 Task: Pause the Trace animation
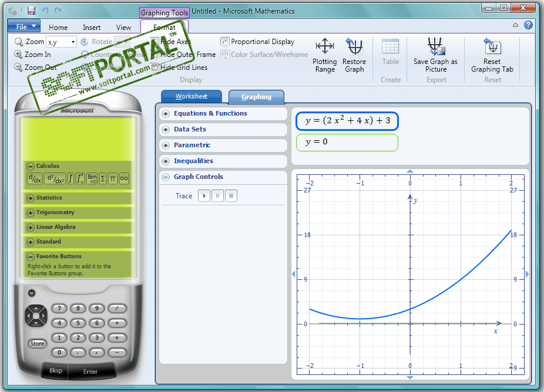tap(217, 196)
